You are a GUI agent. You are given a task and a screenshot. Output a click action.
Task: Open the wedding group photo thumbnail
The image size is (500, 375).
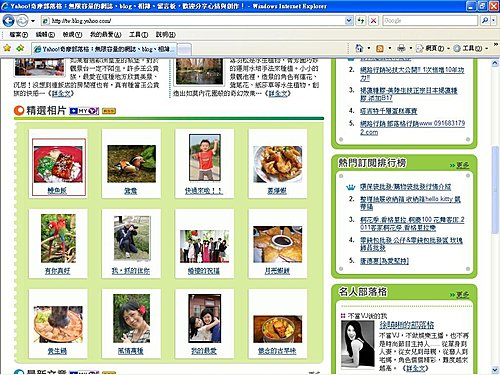[204, 247]
